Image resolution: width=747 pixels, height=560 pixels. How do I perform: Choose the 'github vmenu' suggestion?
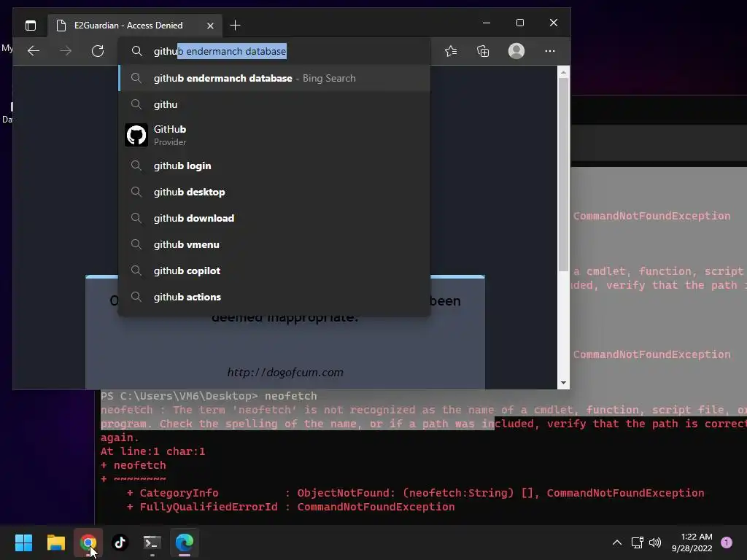[274, 244]
